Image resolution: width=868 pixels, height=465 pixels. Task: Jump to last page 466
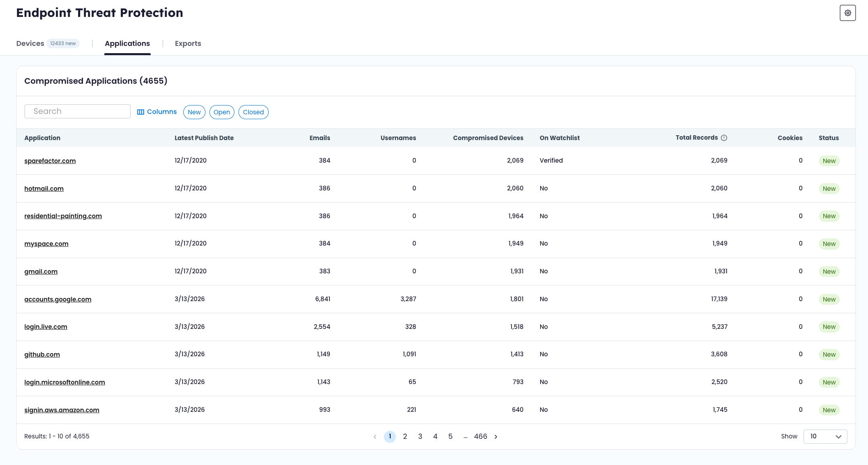click(480, 436)
